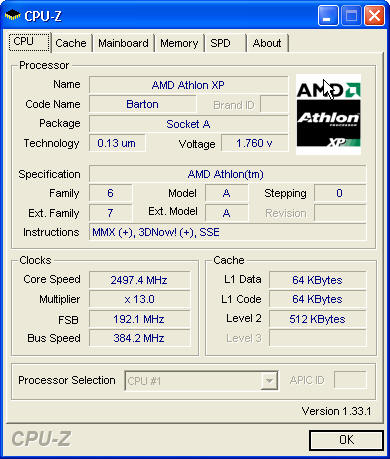
Task: Open the About tab
Action: (267, 43)
